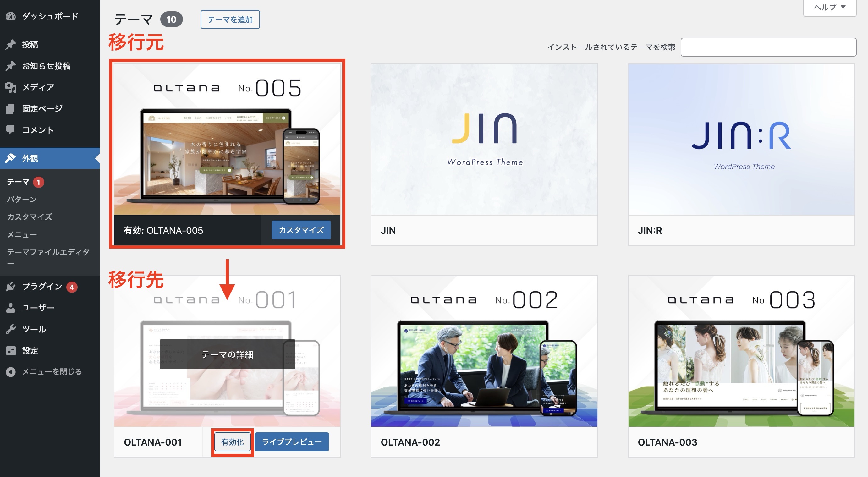Open the お知らせ投稿 menu item
This screenshot has height=477, width=868.
click(x=50, y=66)
